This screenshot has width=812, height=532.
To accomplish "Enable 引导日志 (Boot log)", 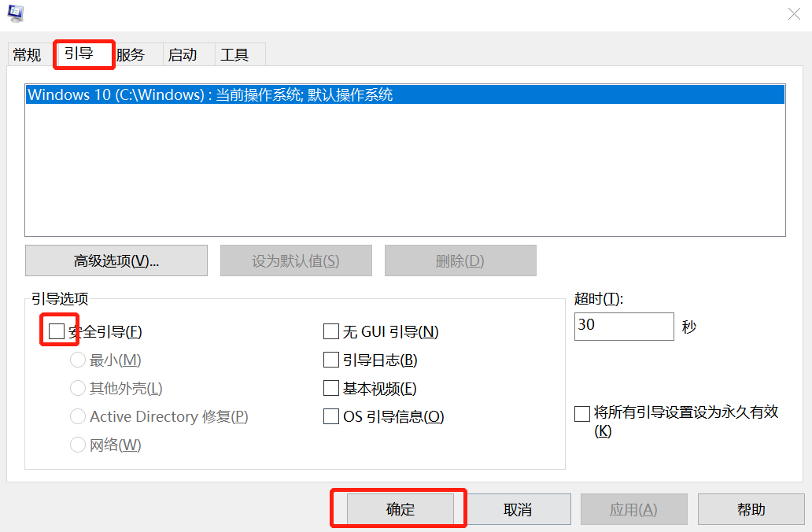I will tap(331, 360).
